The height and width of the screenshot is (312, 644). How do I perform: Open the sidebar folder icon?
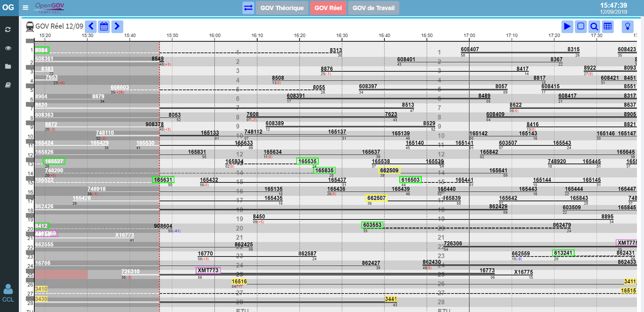[8, 66]
